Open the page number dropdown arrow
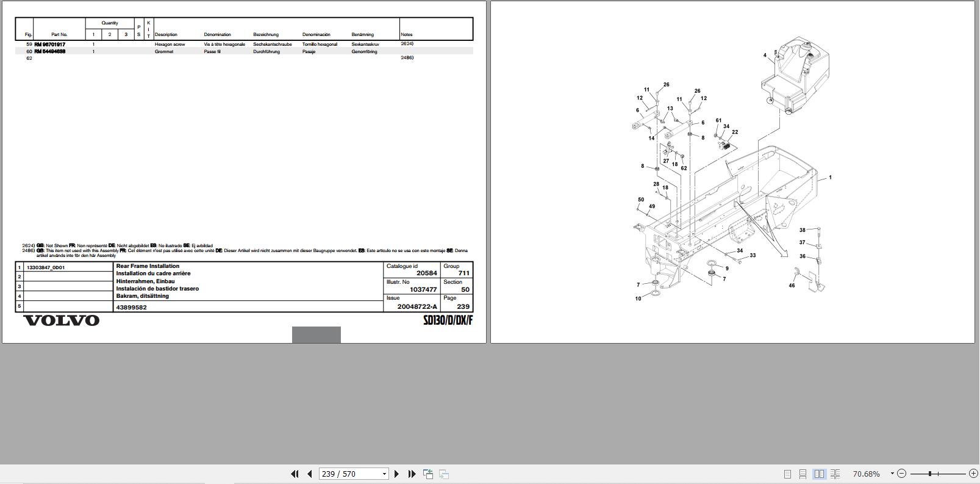980x484 pixels. pyautogui.click(x=384, y=474)
